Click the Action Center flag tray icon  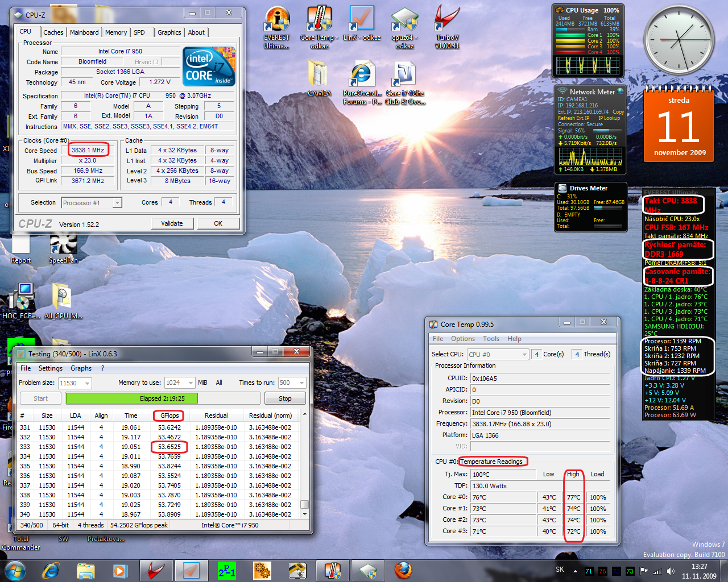point(644,571)
